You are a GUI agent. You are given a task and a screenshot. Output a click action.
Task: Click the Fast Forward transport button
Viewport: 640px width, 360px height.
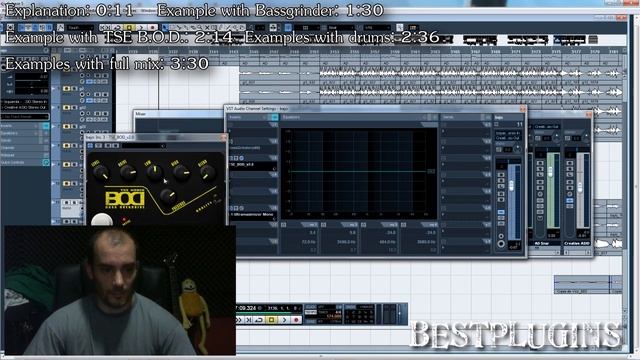click(239, 320)
